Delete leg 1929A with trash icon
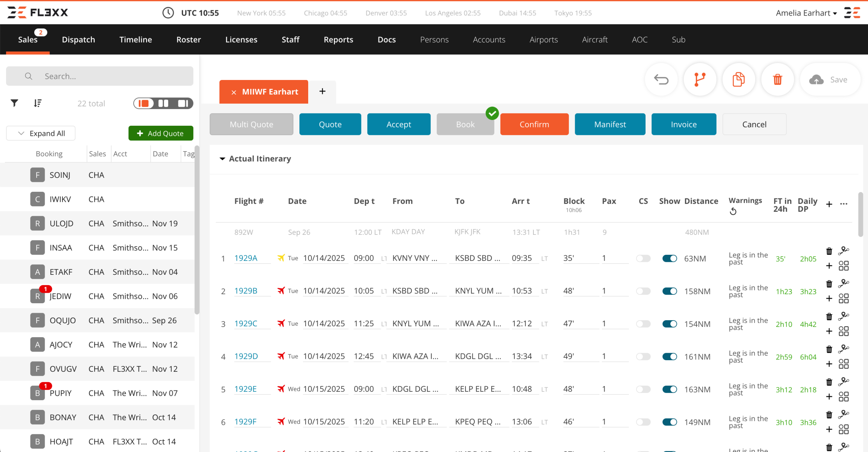Screen dimensions: 868x452 point(829,251)
